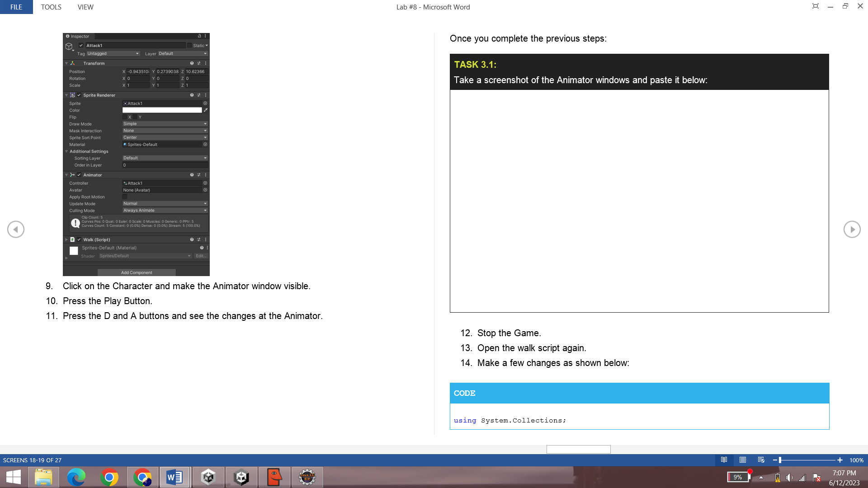Open the Sprite Renderer presets icon
Viewport: 868px width, 488px height.
coord(198,95)
